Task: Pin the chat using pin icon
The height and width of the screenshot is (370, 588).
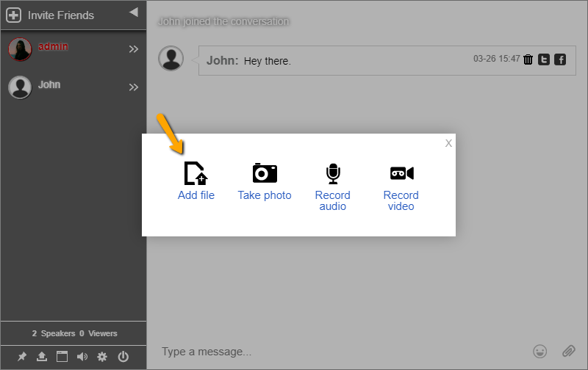Action: tap(22, 357)
